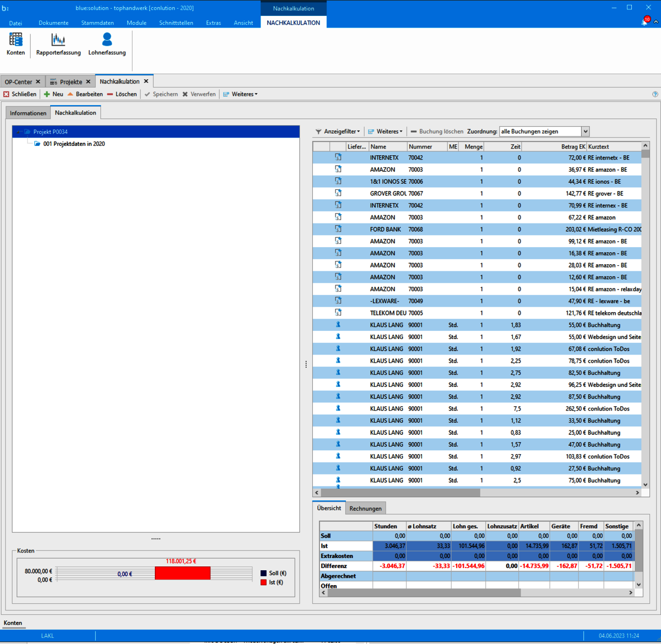Open Lohnerfassung from the ribbon
The width and height of the screenshot is (661, 644).
107,40
